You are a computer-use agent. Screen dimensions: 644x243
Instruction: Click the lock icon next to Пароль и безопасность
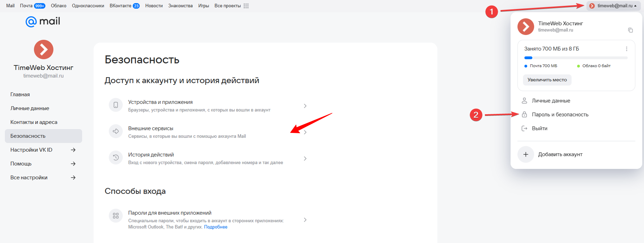click(x=524, y=115)
